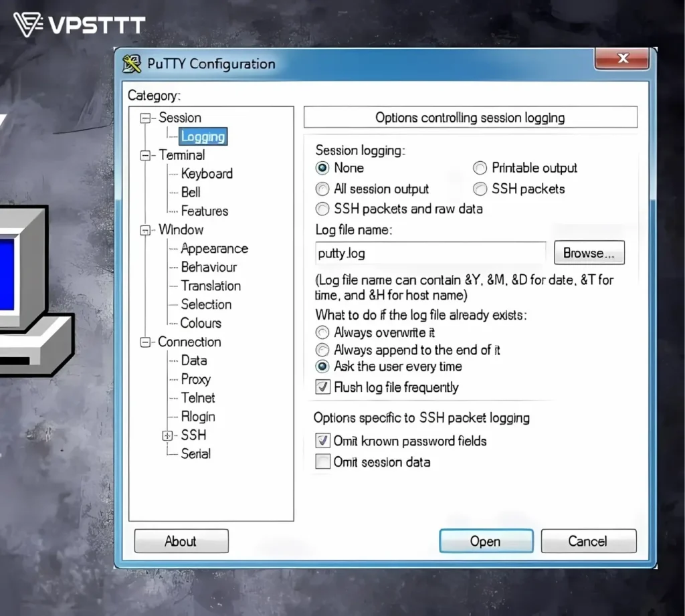Open Colours settings
The width and height of the screenshot is (685, 616).
(201, 323)
